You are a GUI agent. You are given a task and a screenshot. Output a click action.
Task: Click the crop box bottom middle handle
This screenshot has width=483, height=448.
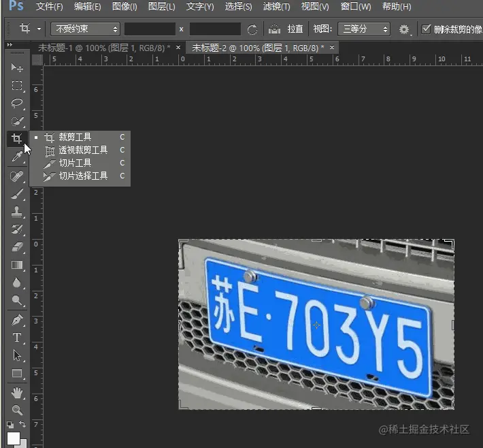(x=316, y=409)
